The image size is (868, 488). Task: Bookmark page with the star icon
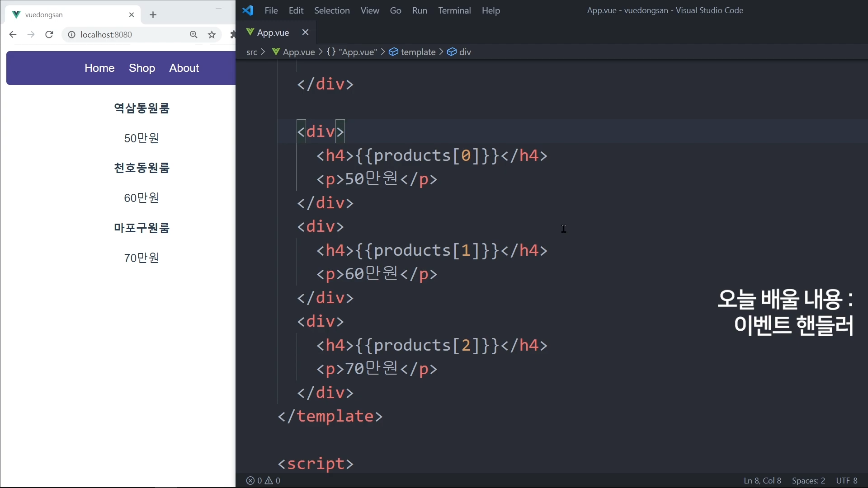(x=212, y=35)
